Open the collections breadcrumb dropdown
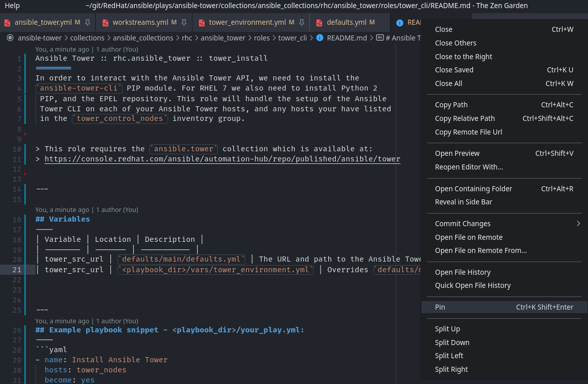This screenshot has width=588, height=384. click(x=88, y=38)
